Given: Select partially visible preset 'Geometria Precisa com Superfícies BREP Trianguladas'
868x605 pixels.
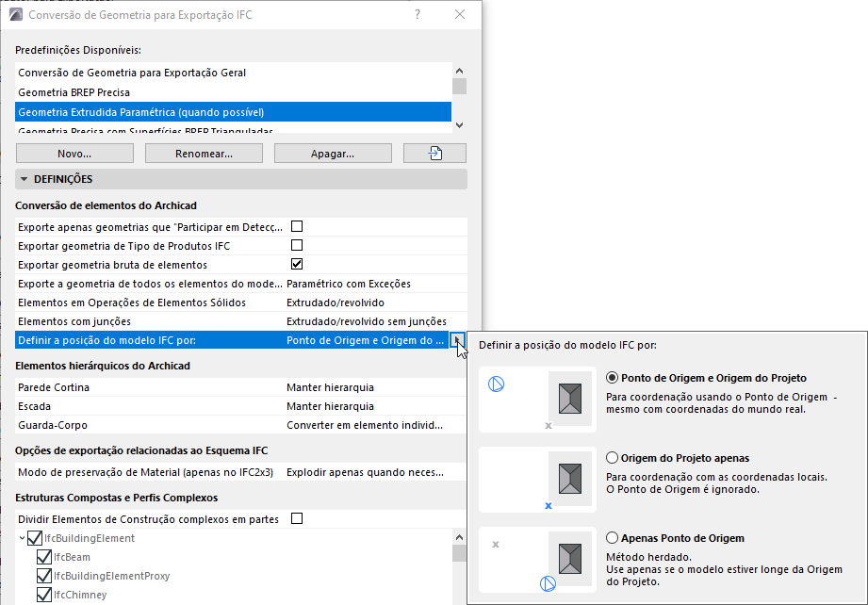Looking at the screenshot, I should coord(233,129).
